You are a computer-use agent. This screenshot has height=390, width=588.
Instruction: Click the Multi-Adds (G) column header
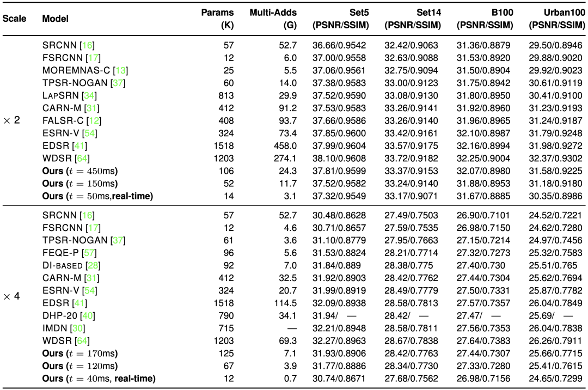pyautogui.click(x=272, y=19)
